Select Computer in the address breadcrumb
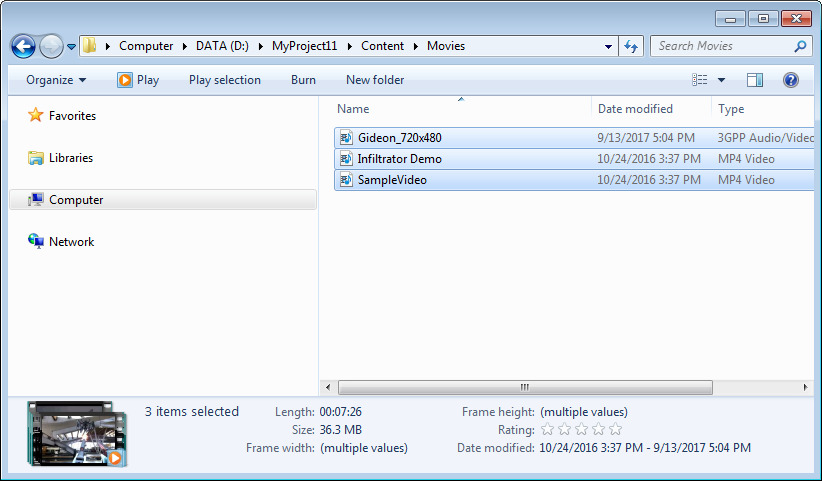 click(x=146, y=46)
